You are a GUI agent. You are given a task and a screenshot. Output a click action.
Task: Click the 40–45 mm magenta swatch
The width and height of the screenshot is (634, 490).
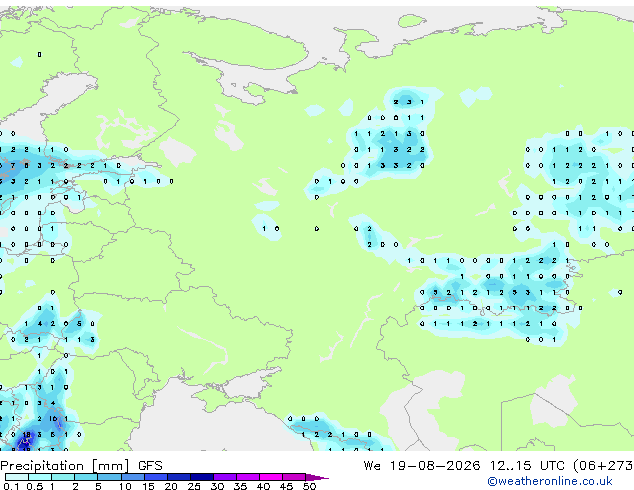point(271,477)
